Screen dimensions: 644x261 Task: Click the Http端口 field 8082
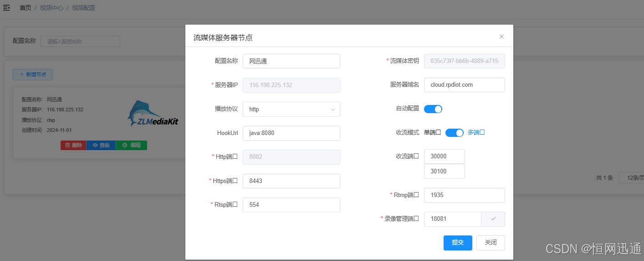[x=291, y=157]
